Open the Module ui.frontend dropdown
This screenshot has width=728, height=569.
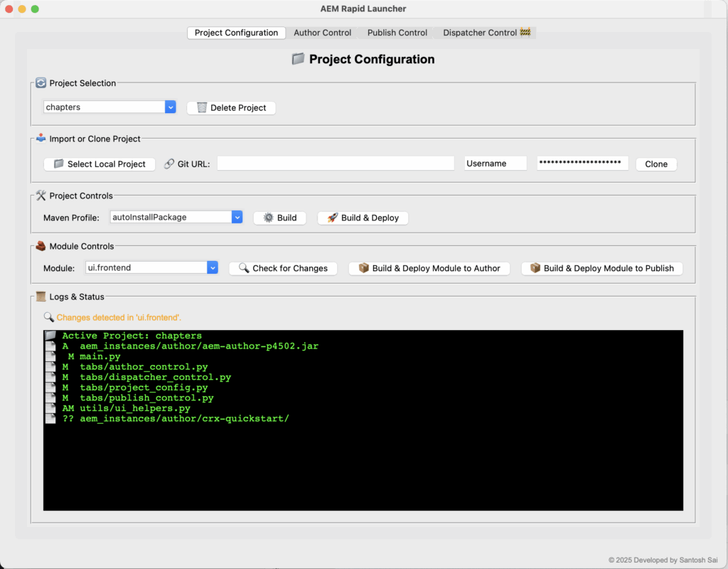213,267
